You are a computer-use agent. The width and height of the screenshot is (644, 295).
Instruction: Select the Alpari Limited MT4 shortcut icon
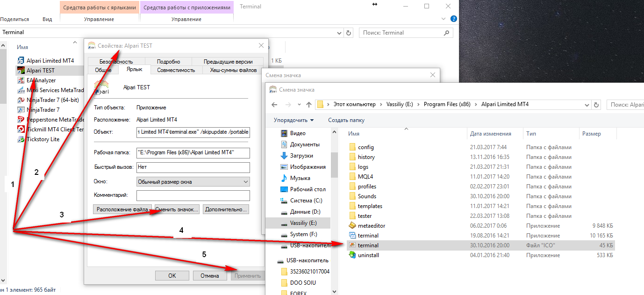(21, 61)
